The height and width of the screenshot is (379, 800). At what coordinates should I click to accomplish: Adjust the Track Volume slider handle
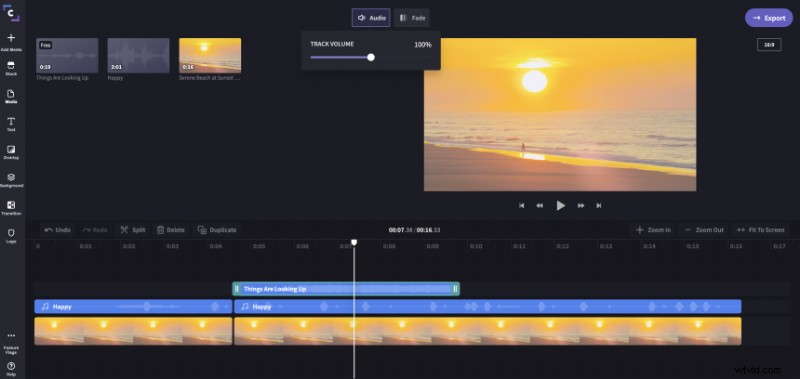coord(371,57)
